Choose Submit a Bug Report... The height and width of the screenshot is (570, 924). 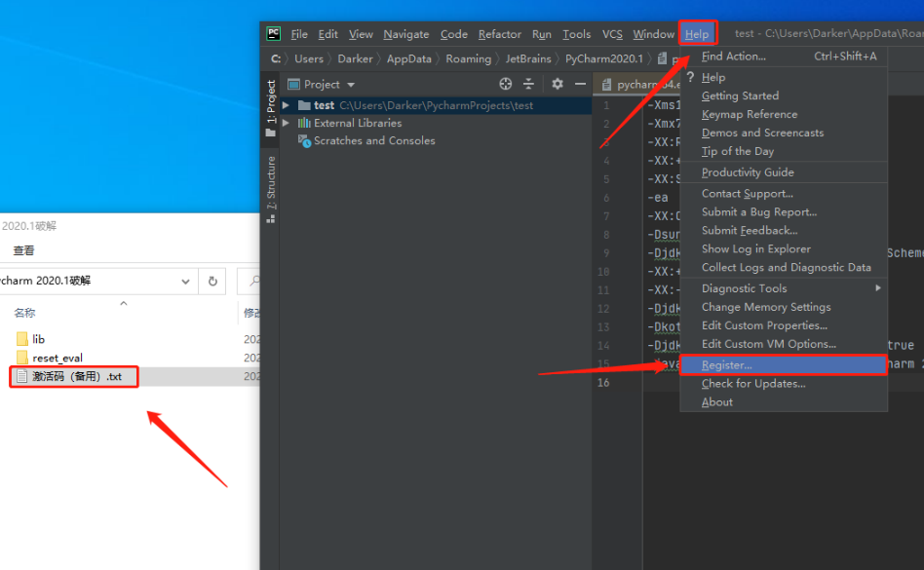click(x=784, y=212)
